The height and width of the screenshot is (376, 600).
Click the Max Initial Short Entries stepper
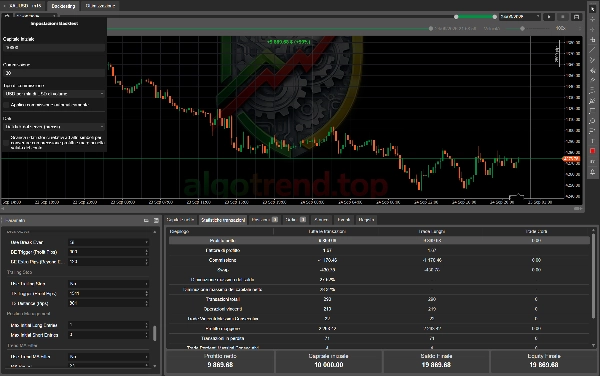(147, 335)
